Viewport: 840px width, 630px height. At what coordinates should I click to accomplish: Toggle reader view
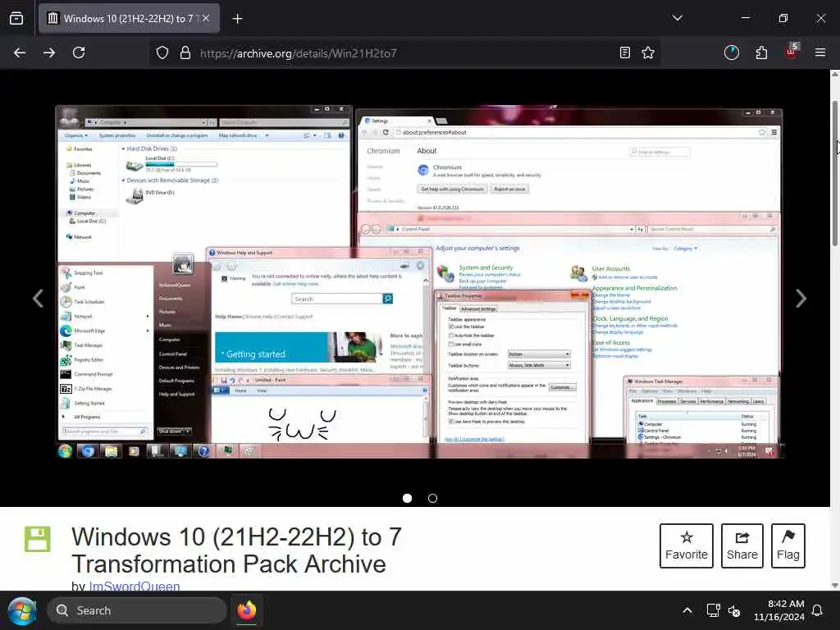pos(624,52)
